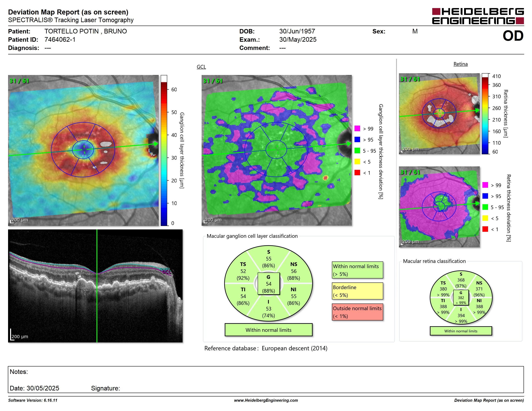This screenshot has width=532, height=411.
Task: Click the Retina sector S value 368
Action: point(461,280)
